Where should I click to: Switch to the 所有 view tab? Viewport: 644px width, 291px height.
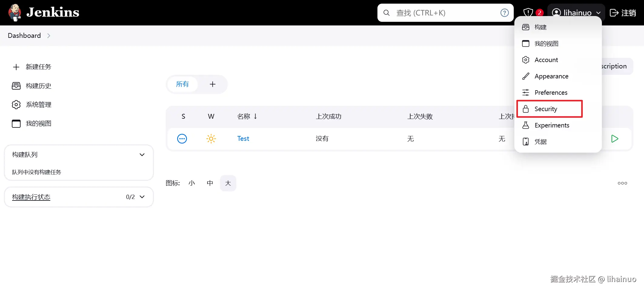click(x=182, y=84)
